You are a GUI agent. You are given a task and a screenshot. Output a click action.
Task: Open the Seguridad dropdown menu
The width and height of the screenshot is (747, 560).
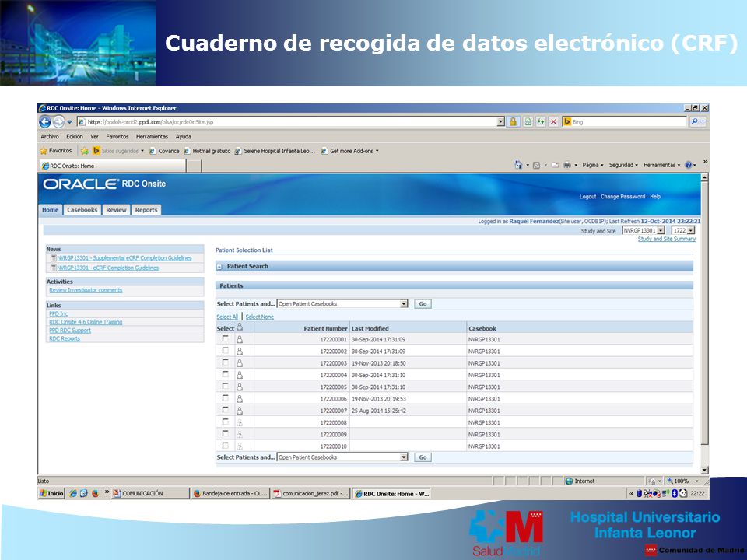(623, 165)
